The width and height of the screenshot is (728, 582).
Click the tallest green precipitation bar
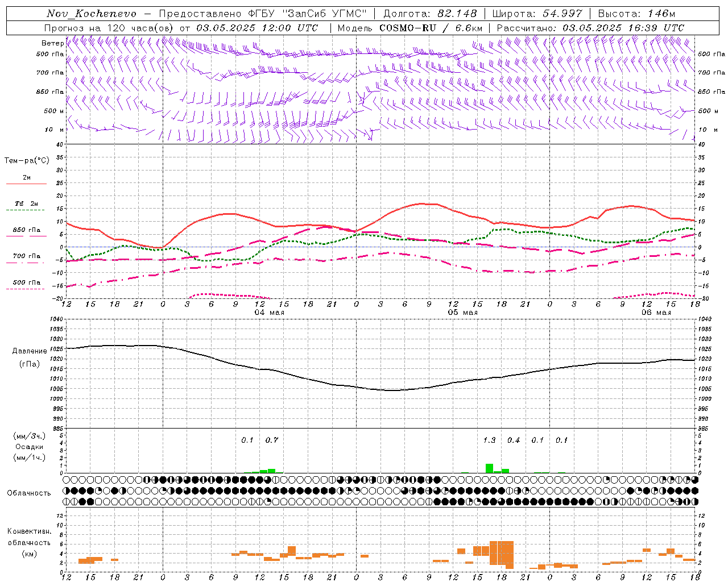click(x=489, y=468)
